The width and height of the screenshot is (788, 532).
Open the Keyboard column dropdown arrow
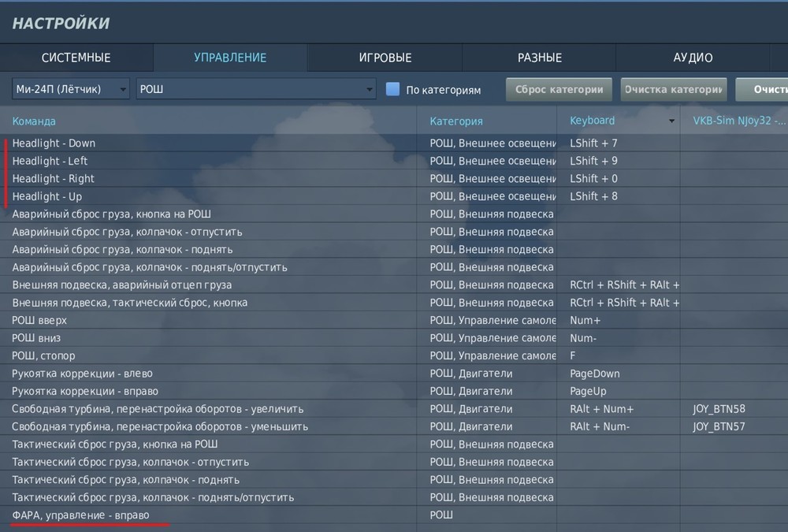[x=671, y=121]
